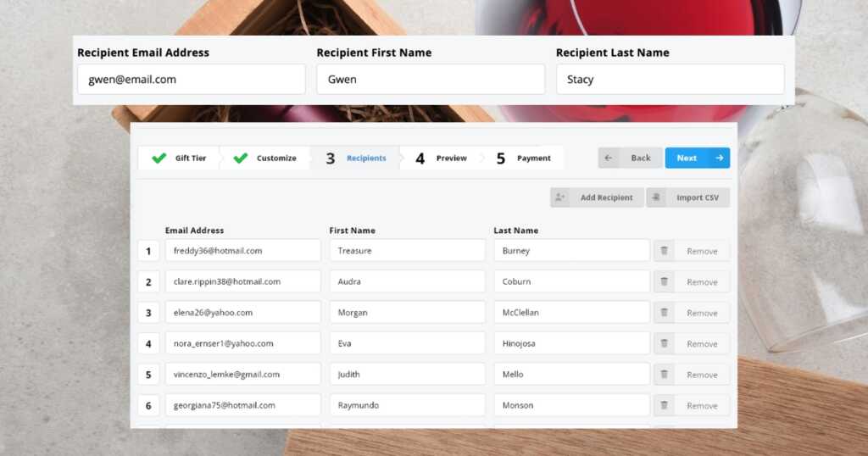
Task: Click first name field Audra
Action: (x=408, y=281)
